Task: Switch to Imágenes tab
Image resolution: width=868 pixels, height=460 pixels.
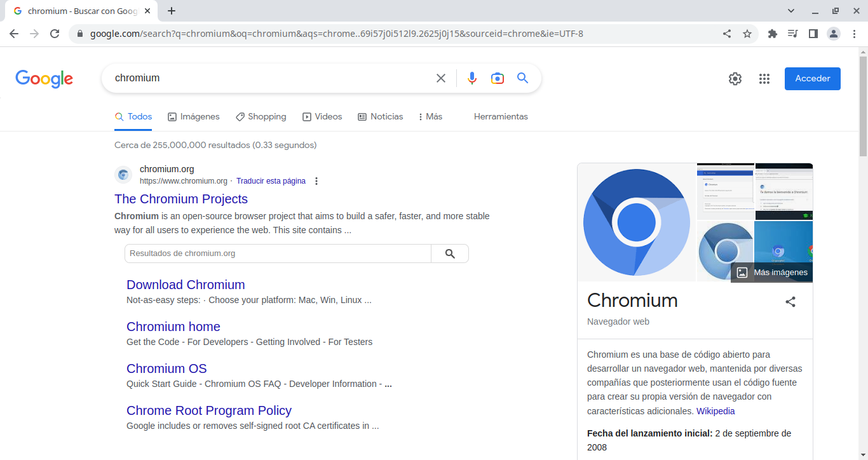Action: coord(194,117)
